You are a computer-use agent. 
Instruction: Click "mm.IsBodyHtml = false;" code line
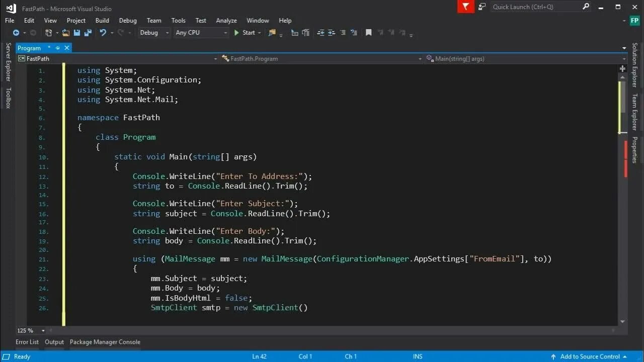201,298
